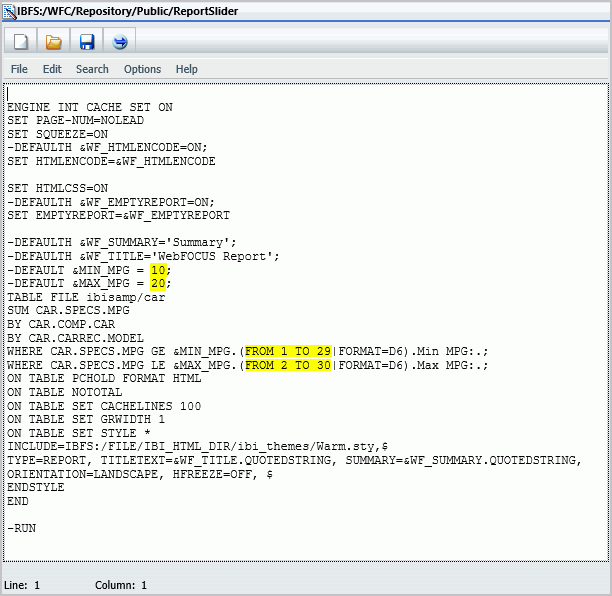Click the line ENGINE INT CACHE SET ON
This screenshot has width=612, height=596.
pos(90,107)
